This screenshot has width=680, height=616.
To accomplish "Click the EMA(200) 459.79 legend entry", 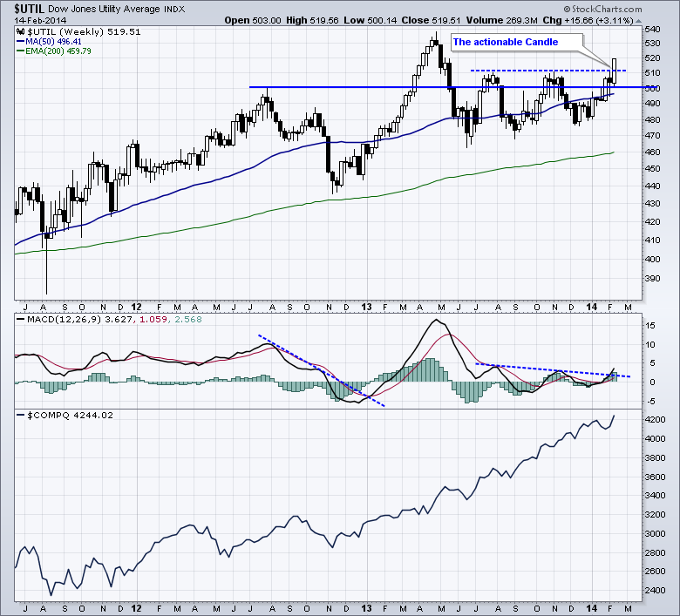I will (54, 51).
